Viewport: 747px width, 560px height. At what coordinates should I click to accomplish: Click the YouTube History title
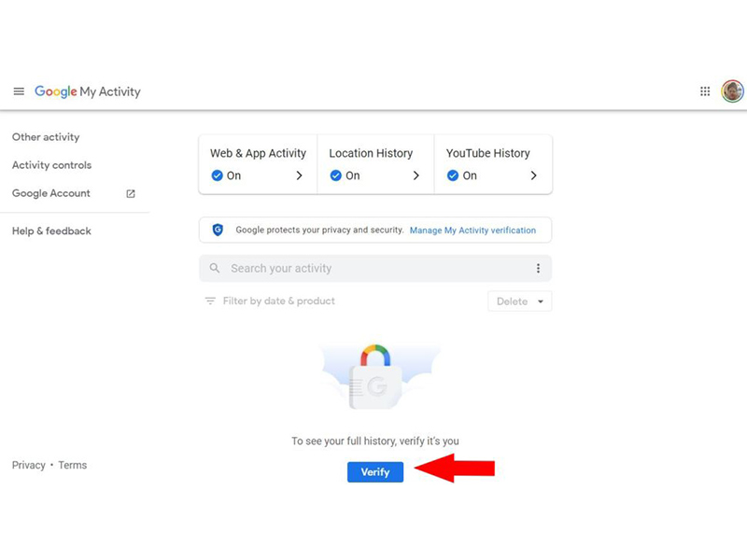[487, 153]
